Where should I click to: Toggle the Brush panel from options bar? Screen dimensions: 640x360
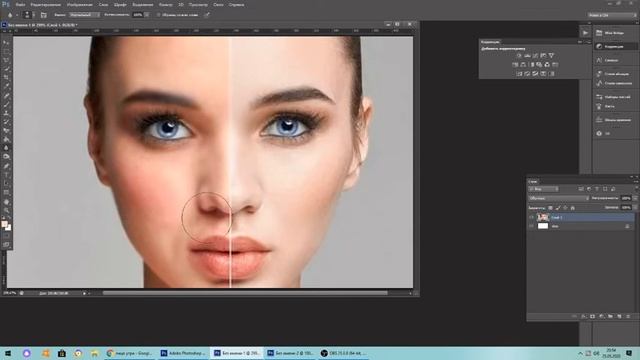[44, 15]
